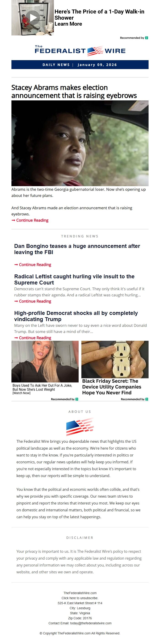Continue Reading the Supreme Court insult story
Screen dimensions: 160x644
pyautogui.click(x=33, y=301)
